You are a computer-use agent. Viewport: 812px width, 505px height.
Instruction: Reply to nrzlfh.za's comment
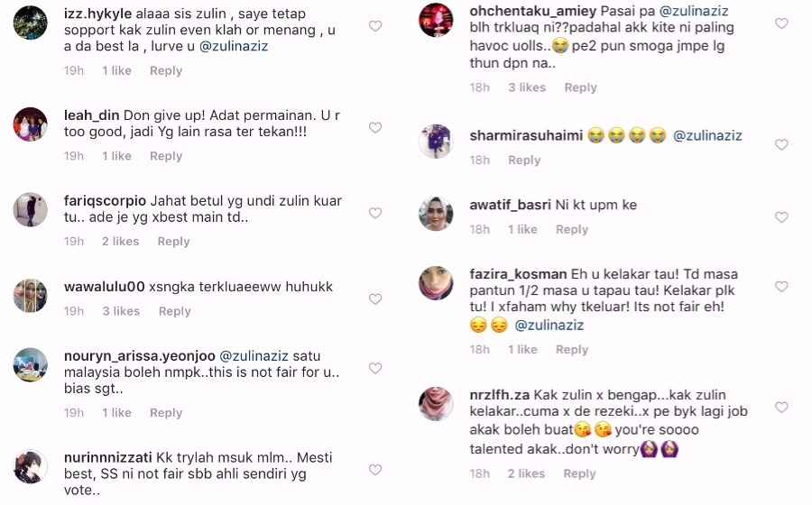pyautogui.click(x=579, y=473)
